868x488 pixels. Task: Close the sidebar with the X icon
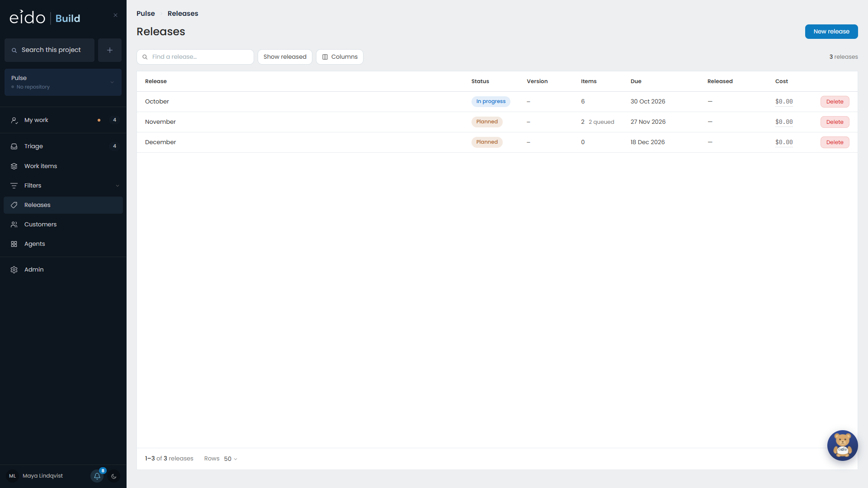115,15
